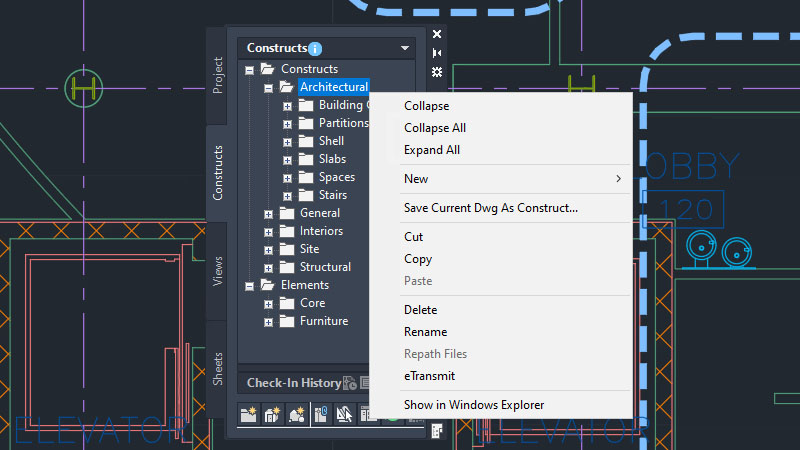The width and height of the screenshot is (800, 450).
Task: Click the Add Element toolbar icon
Action: pyautogui.click(x=297, y=414)
